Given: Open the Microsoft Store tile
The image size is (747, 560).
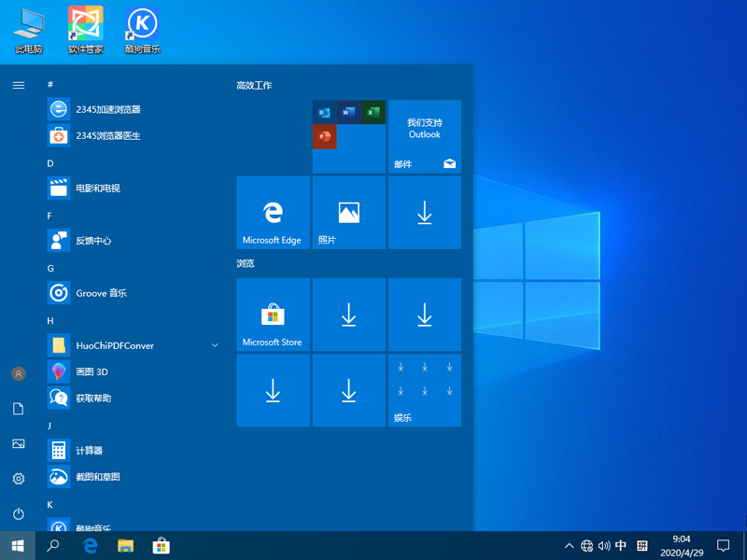Looking at the screenshot, I should click(273, 315).
